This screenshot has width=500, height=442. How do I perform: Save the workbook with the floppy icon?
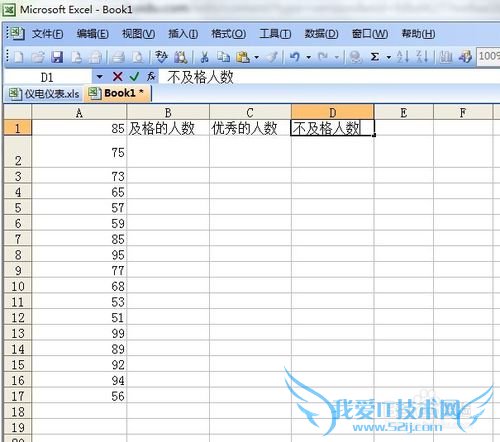coord(57,57)
